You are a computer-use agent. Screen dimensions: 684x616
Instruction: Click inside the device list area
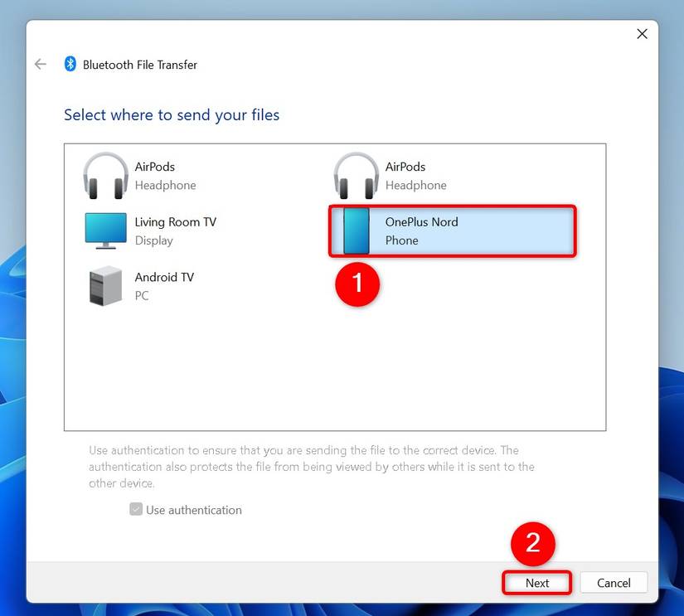click(332, 373)
